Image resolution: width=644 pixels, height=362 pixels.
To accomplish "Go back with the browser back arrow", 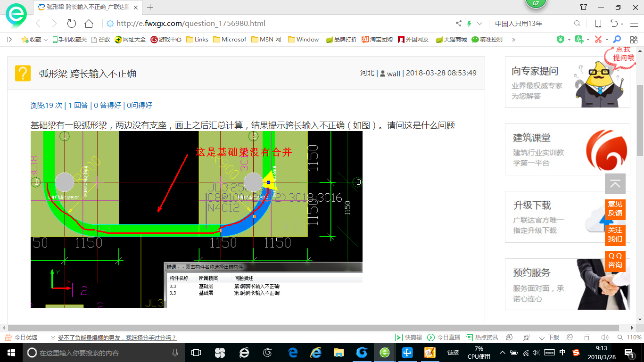I will click(x=38, y=24).
